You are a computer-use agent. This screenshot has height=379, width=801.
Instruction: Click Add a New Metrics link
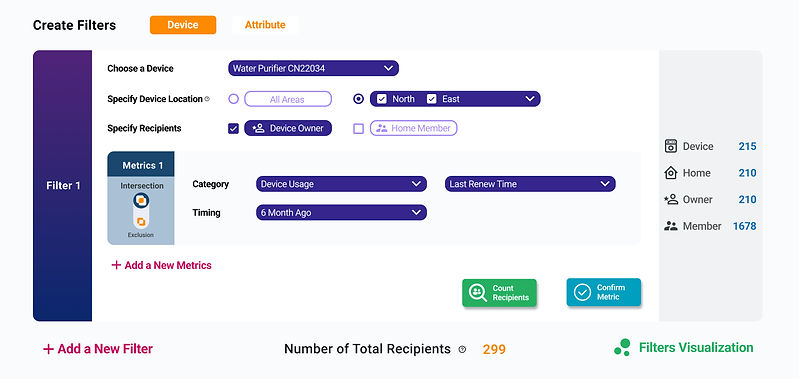point(161,265)
